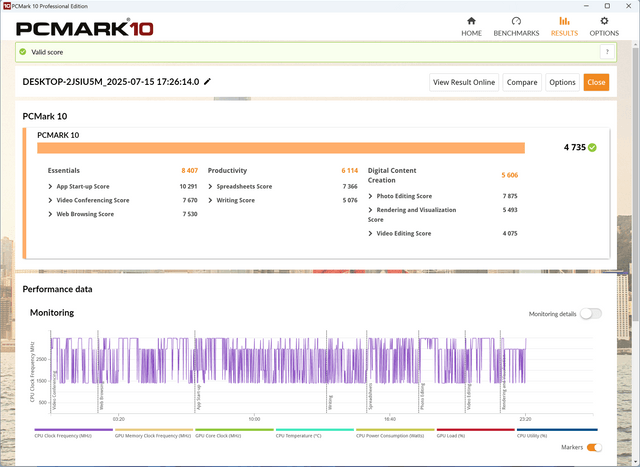Toggle the Markers switch
The image size is (640, 467).
click(594, 447)
